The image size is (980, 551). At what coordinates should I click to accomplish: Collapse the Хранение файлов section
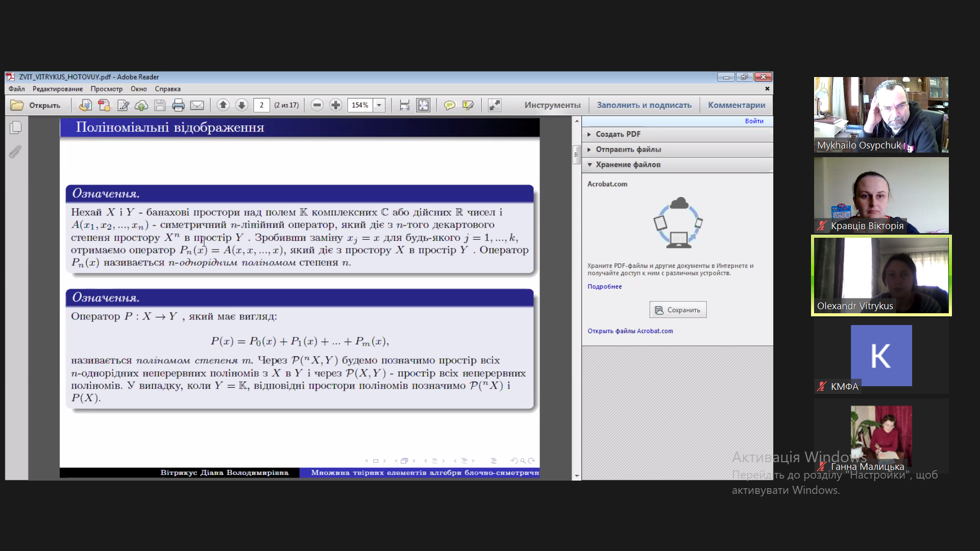[x=628, y=165]
